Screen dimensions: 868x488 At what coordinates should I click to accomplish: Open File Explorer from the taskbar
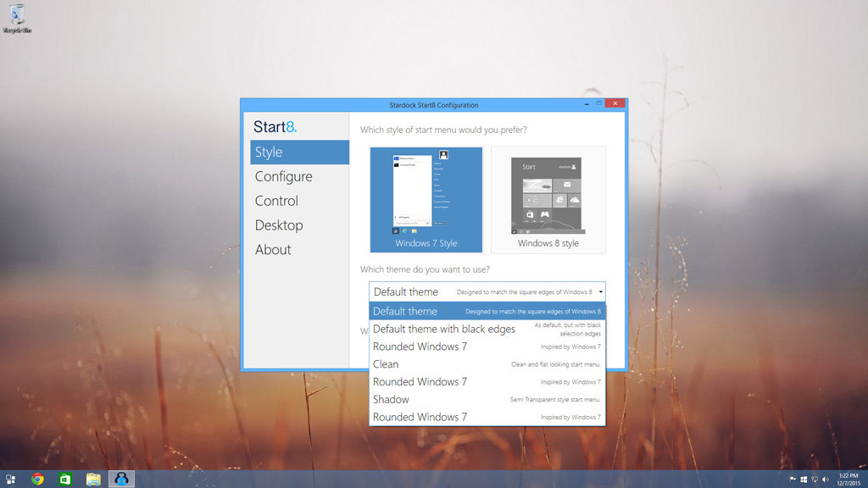pos(93,480)
